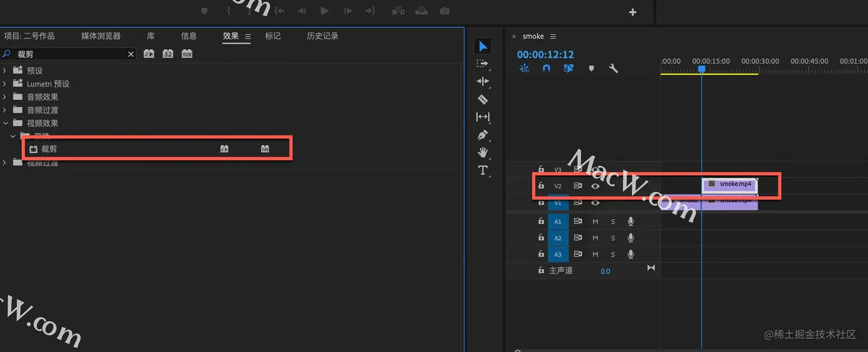
Task: Switch to 媒体浏览器 tab
Action: (x=101, y=36)
